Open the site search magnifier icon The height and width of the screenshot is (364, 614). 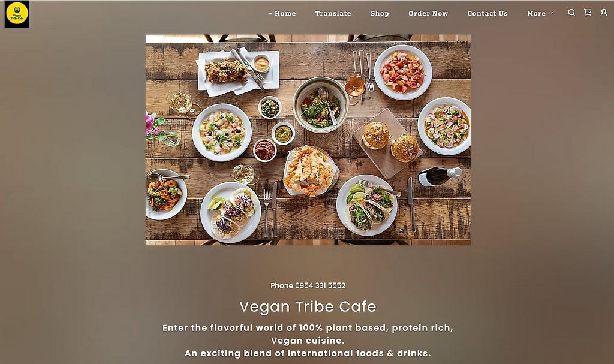pyautogui.click(x=571, y=13)
